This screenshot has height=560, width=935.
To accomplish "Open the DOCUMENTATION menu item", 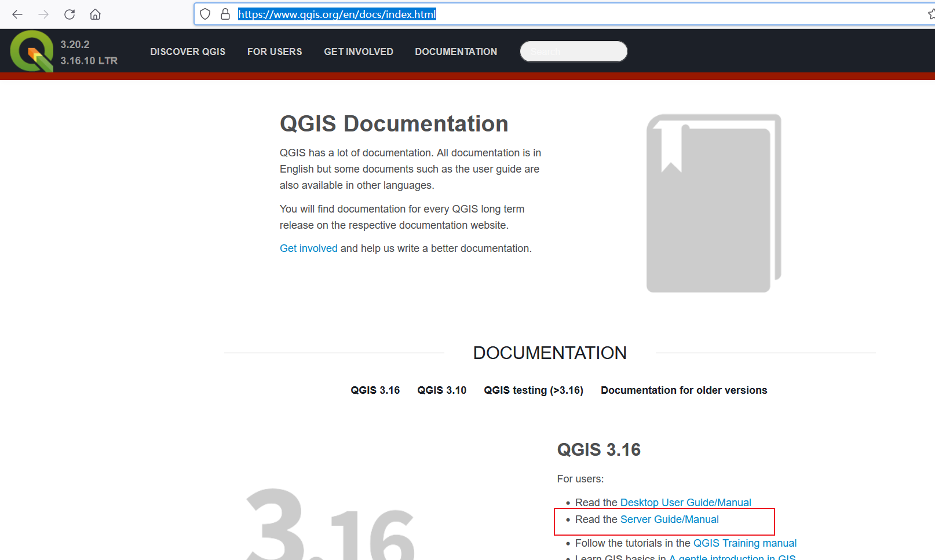I will [x=456, y=52].
